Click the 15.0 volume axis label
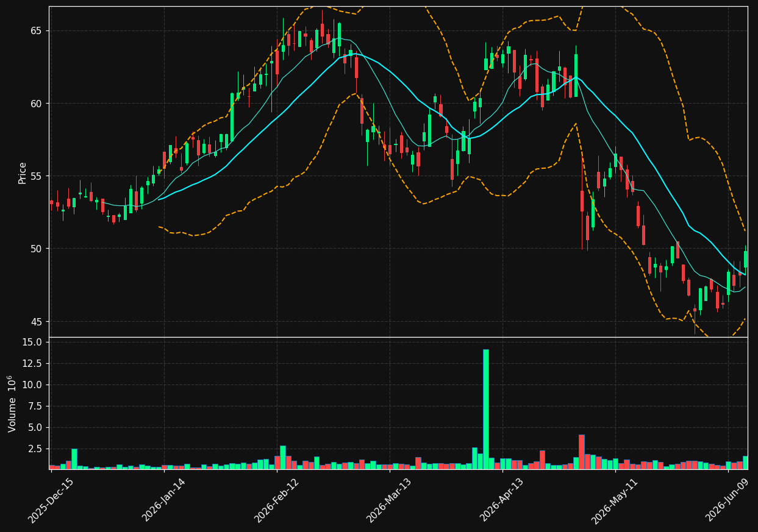 [x=34, y=342]
